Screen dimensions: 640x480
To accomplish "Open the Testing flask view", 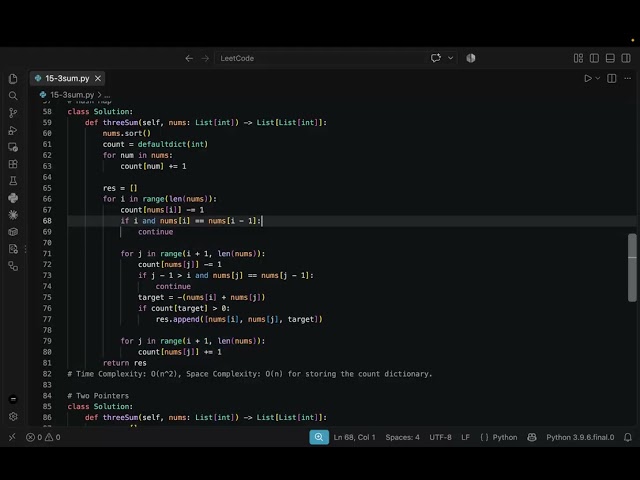I will click(x=13, y=181).
